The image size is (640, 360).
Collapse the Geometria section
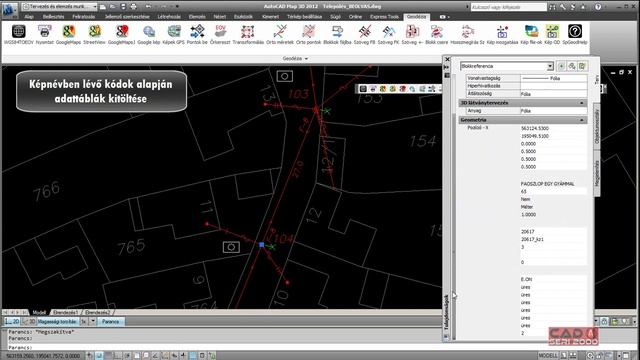click(x=582, y=120)
